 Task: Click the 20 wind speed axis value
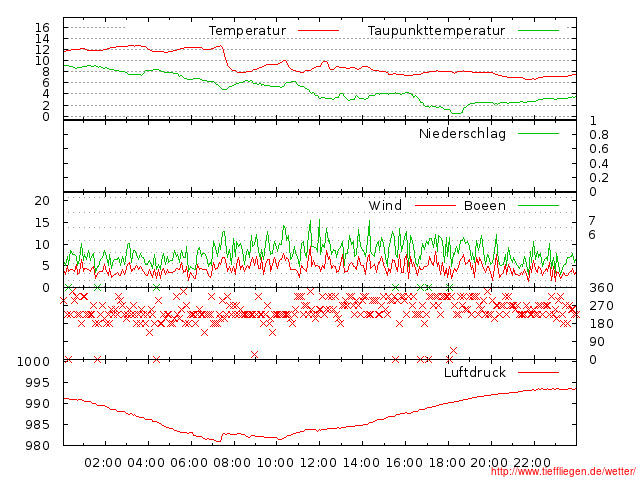(42, 201)
